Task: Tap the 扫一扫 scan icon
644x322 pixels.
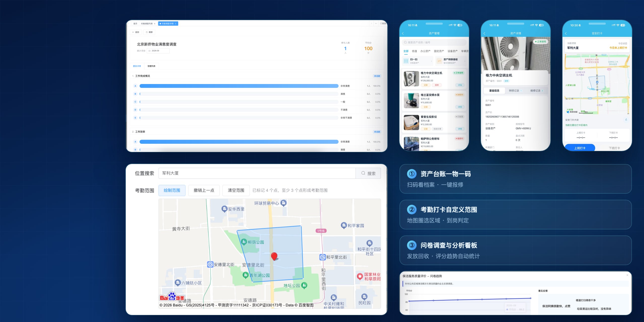Action: click(x=406, y=61)
